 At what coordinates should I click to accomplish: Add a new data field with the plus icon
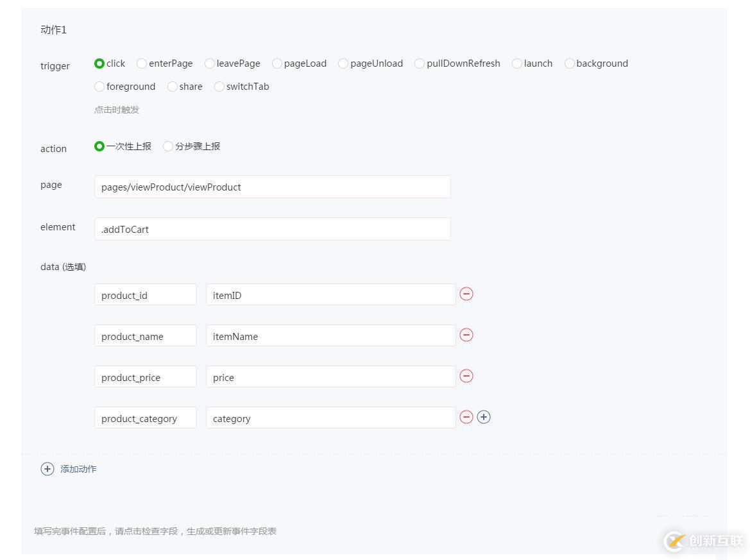[484, 417]
